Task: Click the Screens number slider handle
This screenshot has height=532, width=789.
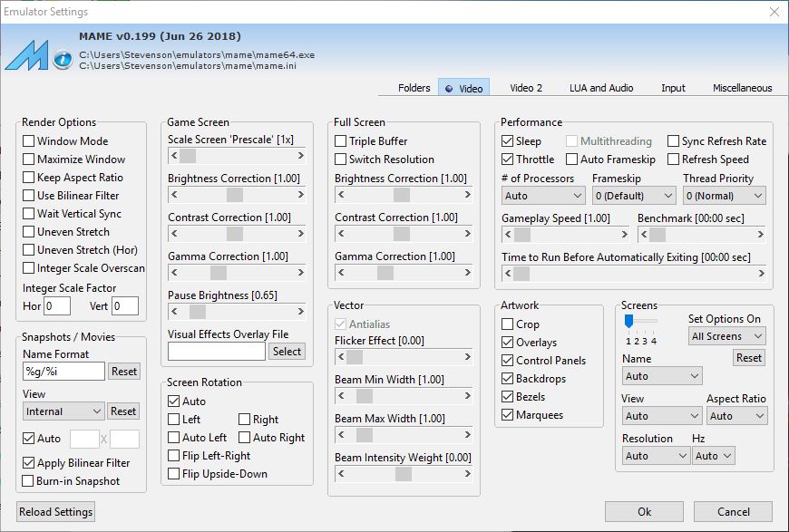Action: click(628, 322)
